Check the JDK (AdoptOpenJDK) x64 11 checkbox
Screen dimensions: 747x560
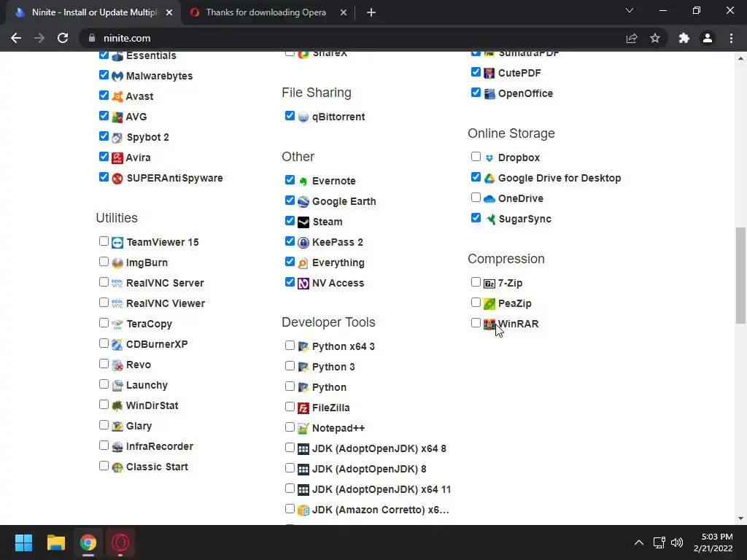(290, 488)
